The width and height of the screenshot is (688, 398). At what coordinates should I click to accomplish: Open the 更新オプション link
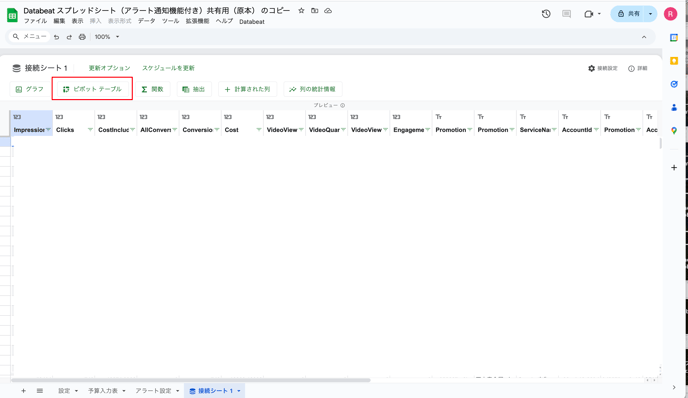click(109, 68)
